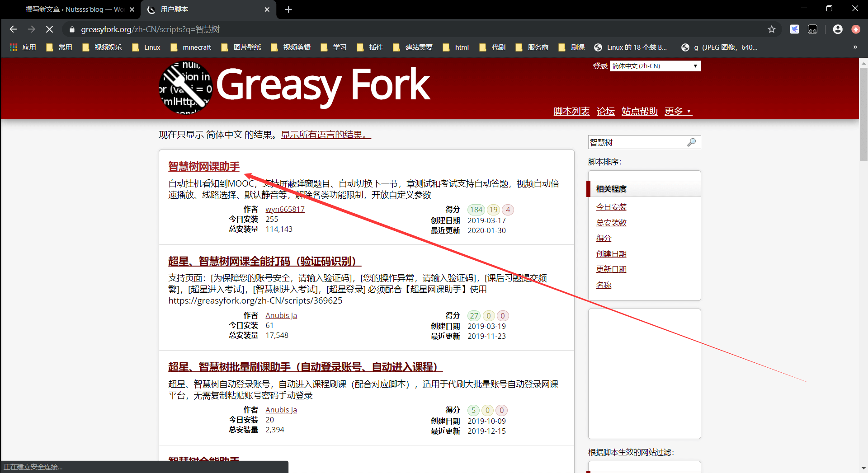The width and height of the screenshot is (868, 473).
Task: Sort scripts by 总安装数
Action: pos(611,223)
